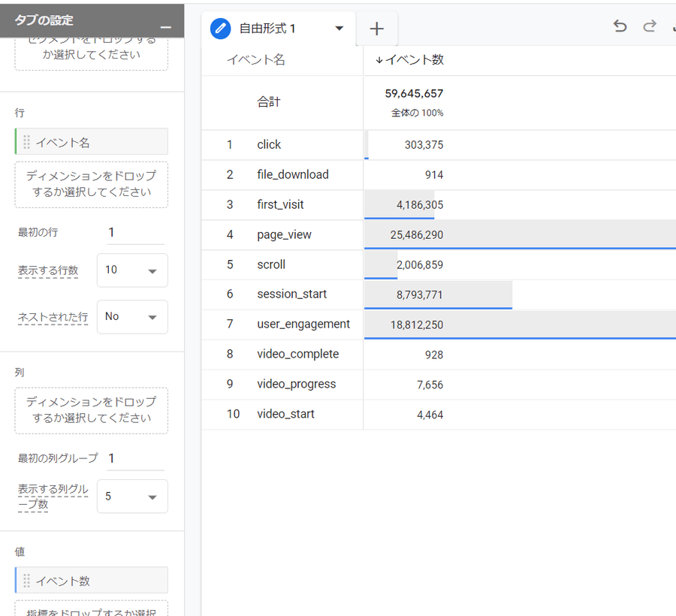Open the 表示する行数 dropdown showing 10
The image size is (676, 616).
pos(132,270)
